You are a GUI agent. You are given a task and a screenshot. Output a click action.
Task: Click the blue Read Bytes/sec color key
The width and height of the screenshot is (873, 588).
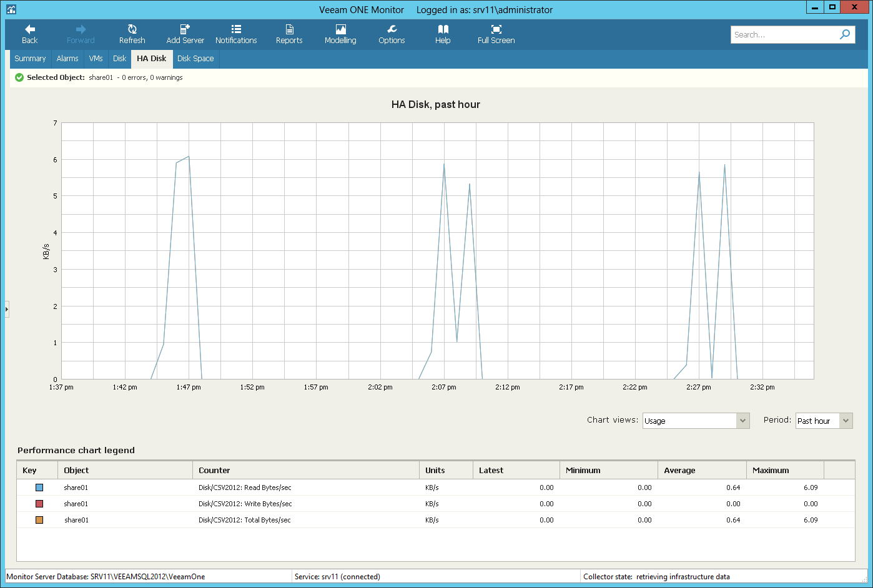point(39,488)
